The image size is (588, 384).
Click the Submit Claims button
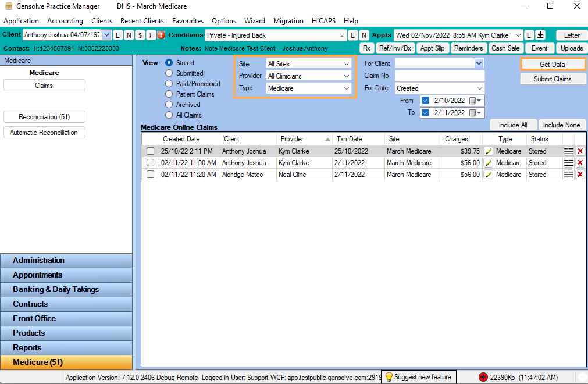[x=553, y=79]
